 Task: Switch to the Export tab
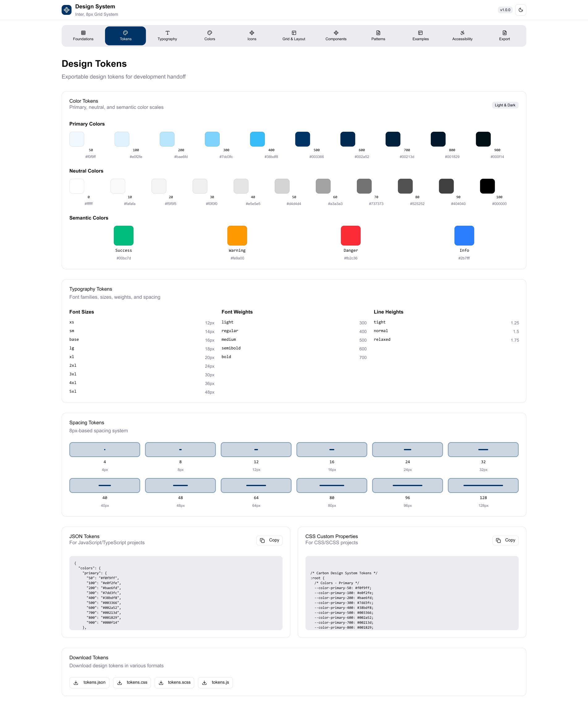click(x=504, y=36)
